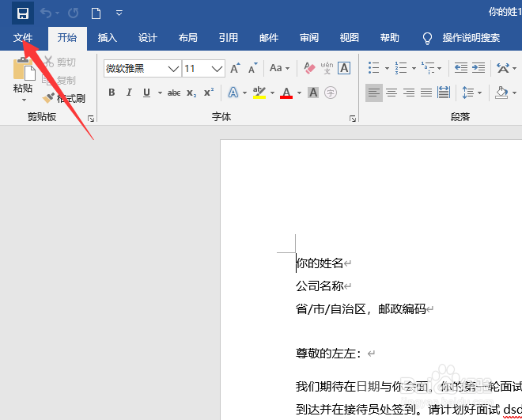Image resolution: width=522 pixels, height=420 pixels.
Task: Apply strikethrough with the abc button
Action: pyautogui.click(x=174, y=93)
